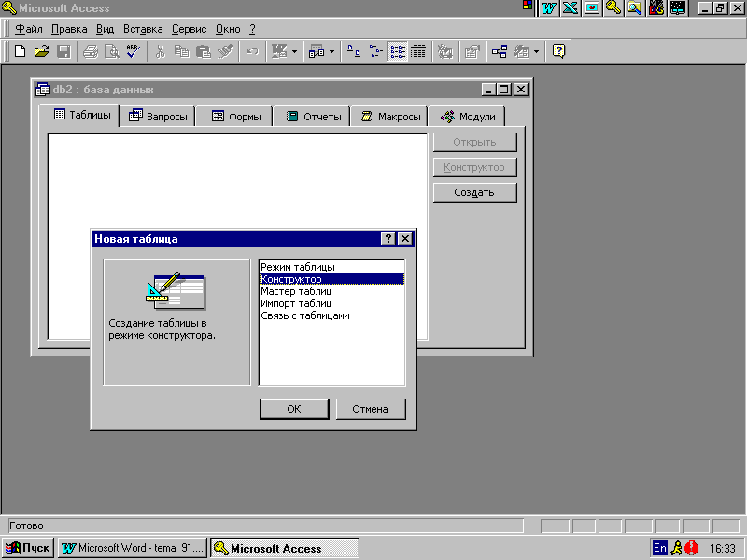Click the Конструктор button in db2 window
This screenshot has height=560, width=747.
[474, 168]
